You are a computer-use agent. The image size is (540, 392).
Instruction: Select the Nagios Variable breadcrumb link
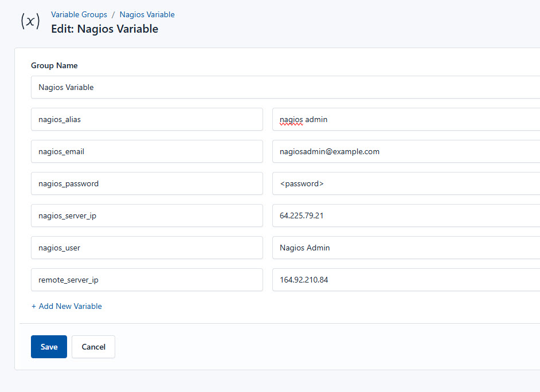(147, 14)
